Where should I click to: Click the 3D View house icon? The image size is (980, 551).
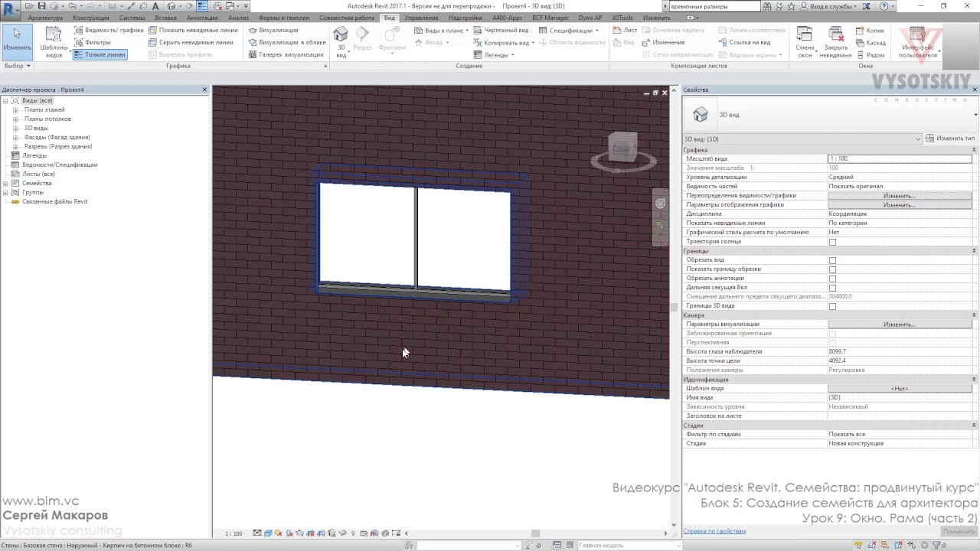tap(341, 34)
